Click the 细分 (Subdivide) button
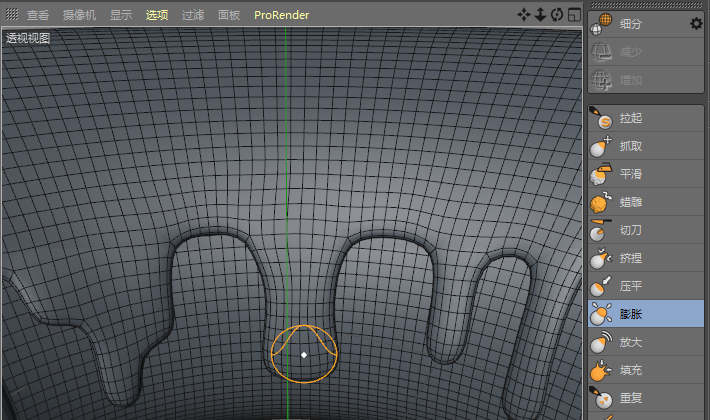Viewport: 710px width, 420px height. (630, 24)
